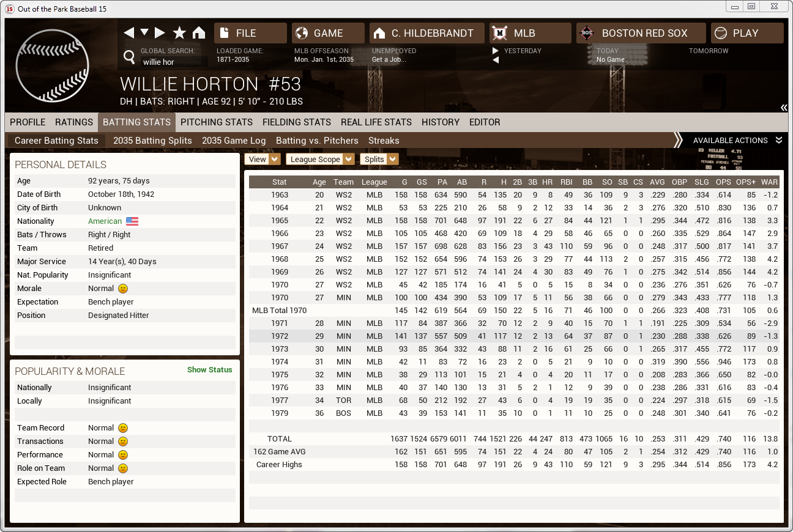793x532 pixels.
Task: Open 2035 Batting Splits subtab
Action: [152, 141]
